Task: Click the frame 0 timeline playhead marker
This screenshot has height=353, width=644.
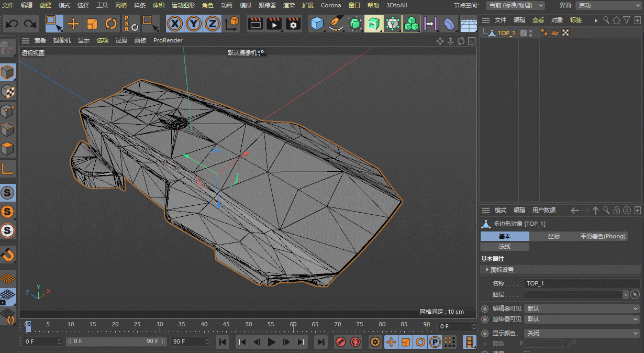Action: click(28, 326)
